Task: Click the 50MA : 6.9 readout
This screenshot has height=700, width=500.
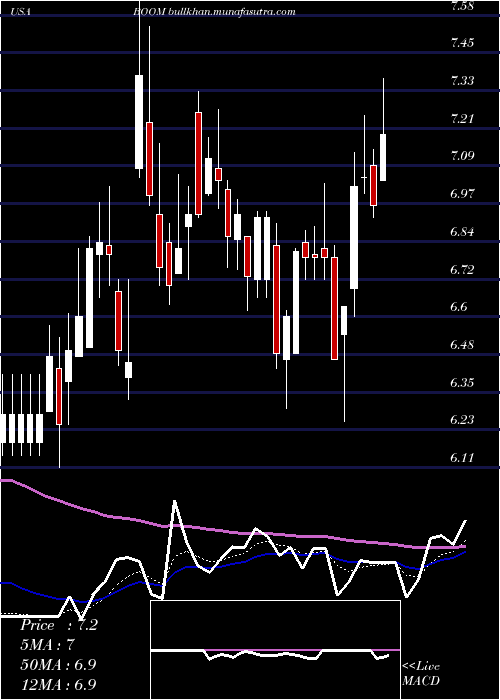Action: point(58,664)
